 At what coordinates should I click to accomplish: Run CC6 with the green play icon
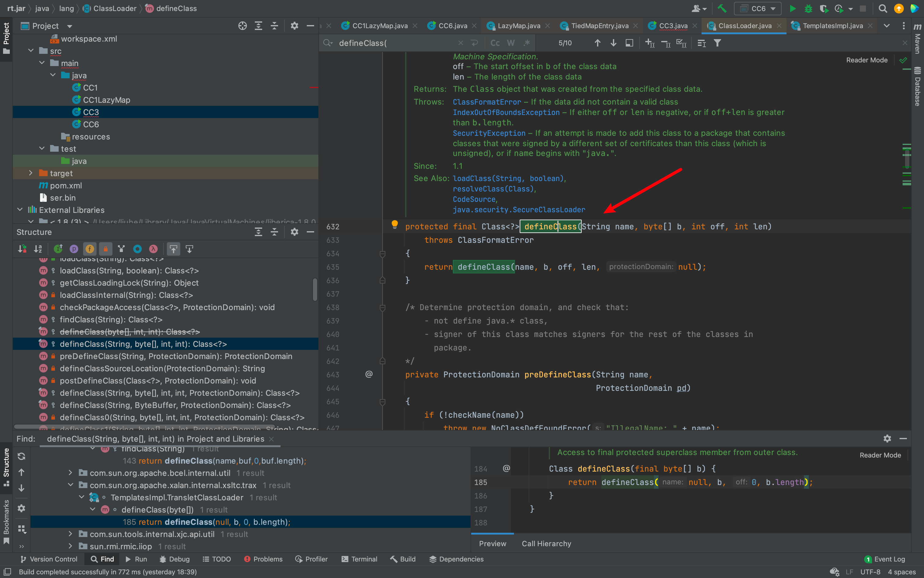[x=793, y=9]
